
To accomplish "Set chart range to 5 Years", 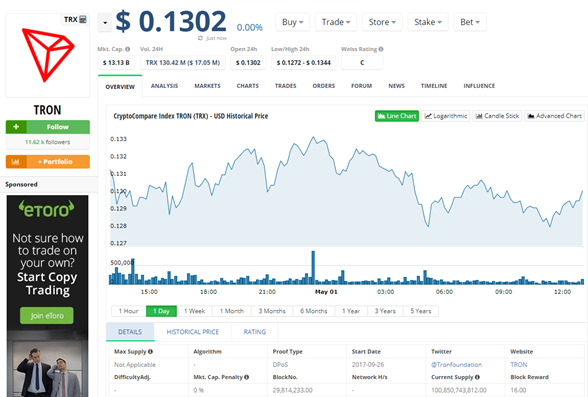I will pos(421,311).
